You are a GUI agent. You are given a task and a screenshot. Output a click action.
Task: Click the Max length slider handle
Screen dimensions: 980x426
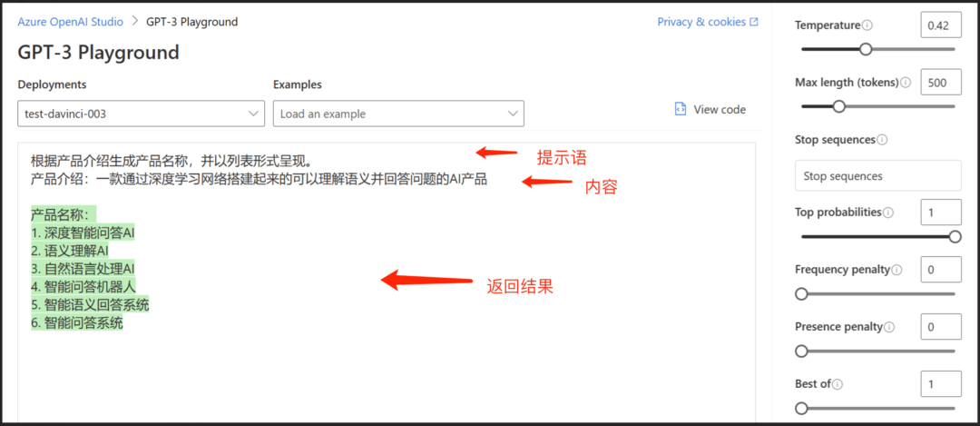point(838,106)
